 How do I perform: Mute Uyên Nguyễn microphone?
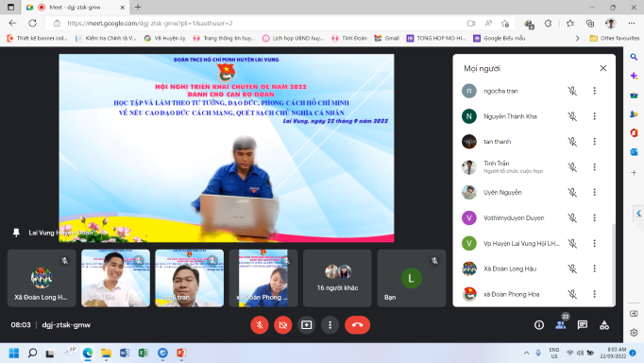point(572,193)
